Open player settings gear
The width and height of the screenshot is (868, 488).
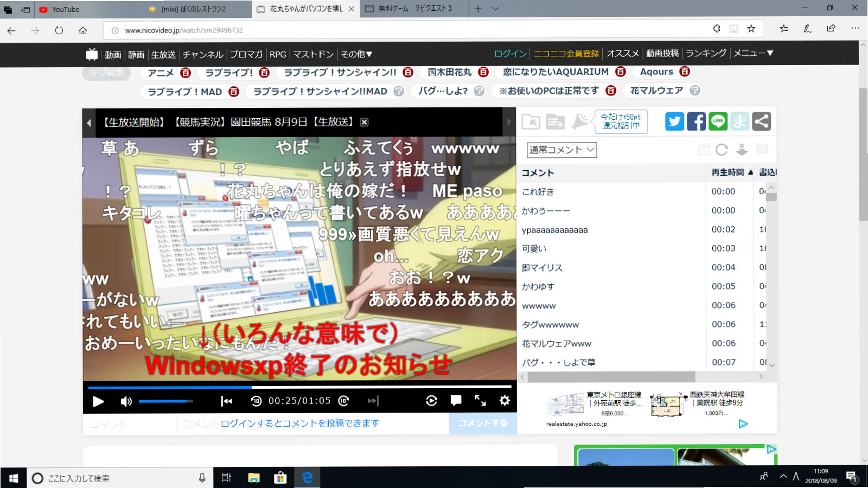pyautogui.click(x=505, y=401)
